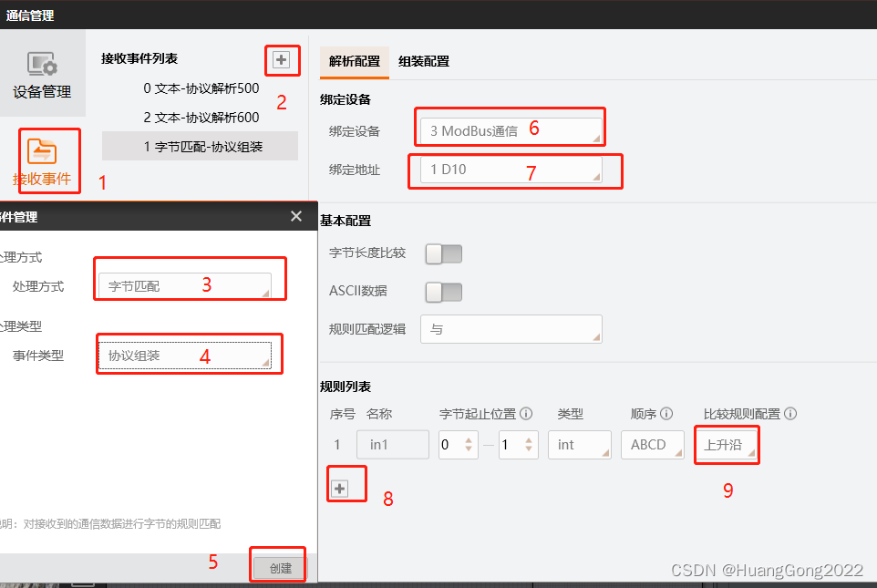Select event 0 文本-协议解析500
Screen dimensions: 877x588
[x=201, y=88]
